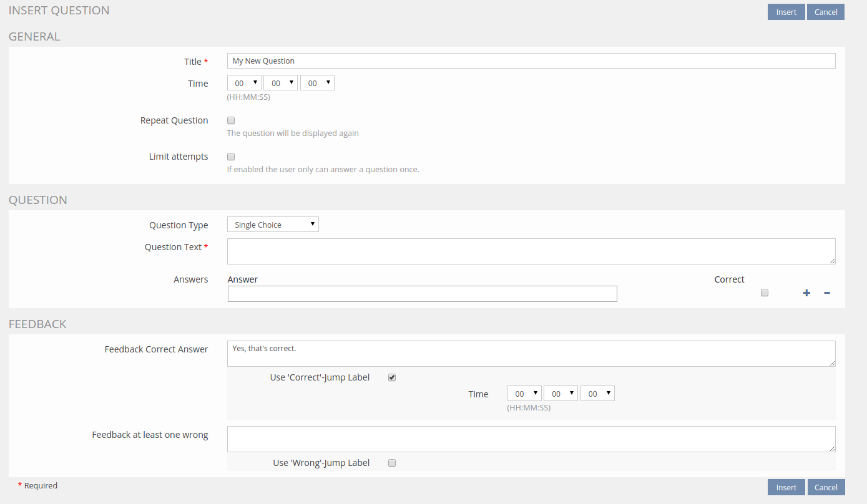
Task: Click the Feedback at least one wrong textarea
Action: click(531, 439)
